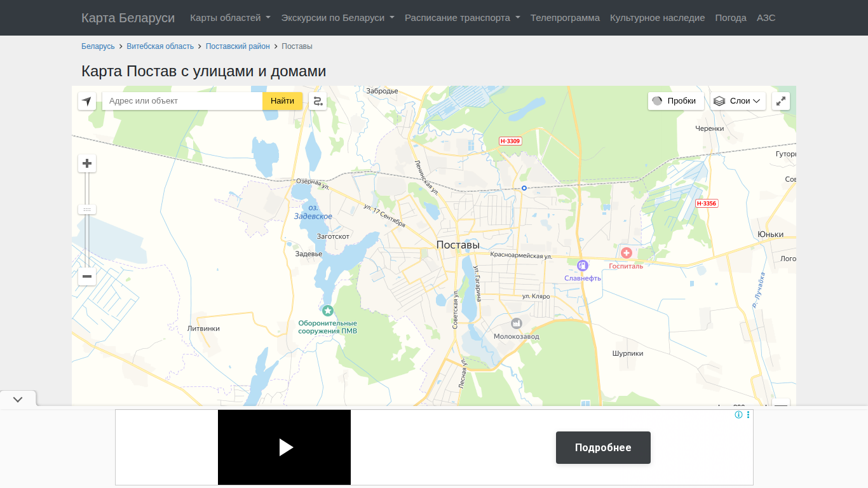Open the Погода menu item
This screenshot has height=488, width=868.
731,18
